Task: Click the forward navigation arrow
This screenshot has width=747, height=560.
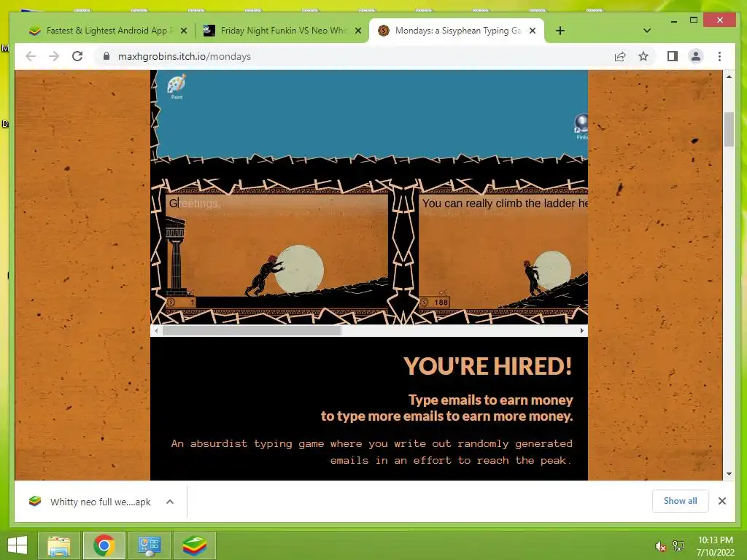Action: (x=54, y=56)
